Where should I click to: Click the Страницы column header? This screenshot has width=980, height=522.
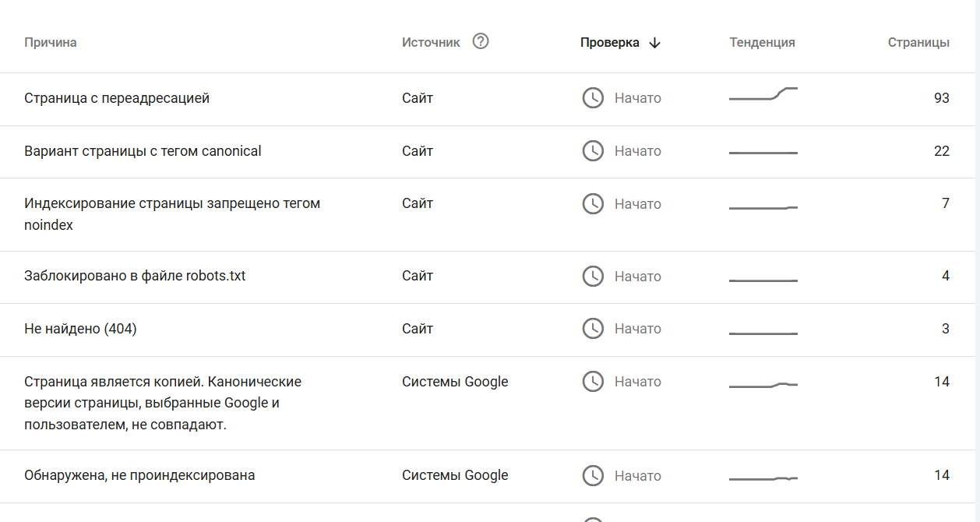click(918, 43)
